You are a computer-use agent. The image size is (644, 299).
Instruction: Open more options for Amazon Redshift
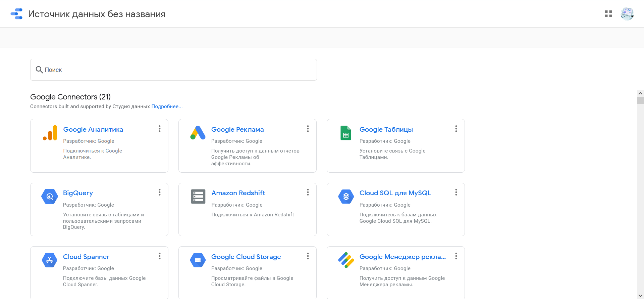(308, 192)
